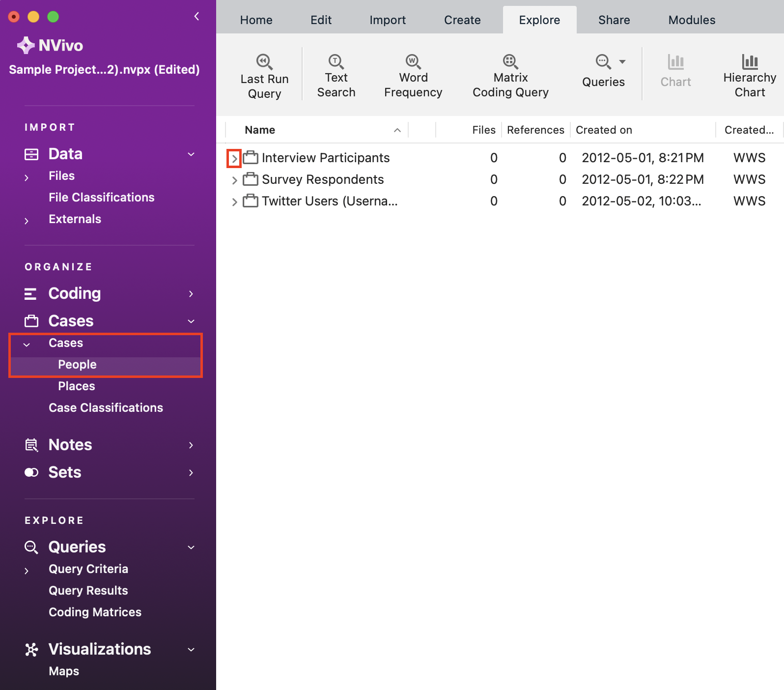This screenshot has width=784, height=690.
Task: Switch to the Import tab
Action: (x=388, y=20)
